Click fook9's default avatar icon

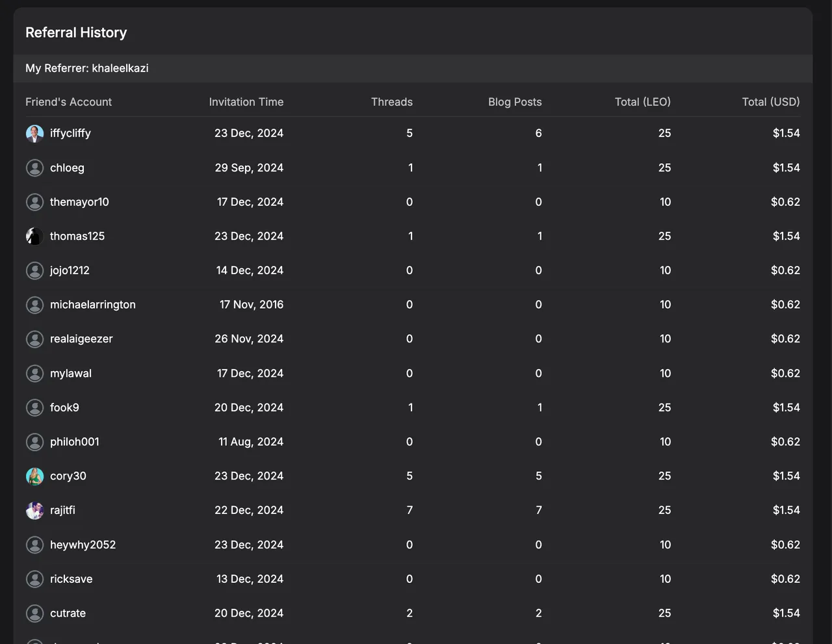[34, 408]
